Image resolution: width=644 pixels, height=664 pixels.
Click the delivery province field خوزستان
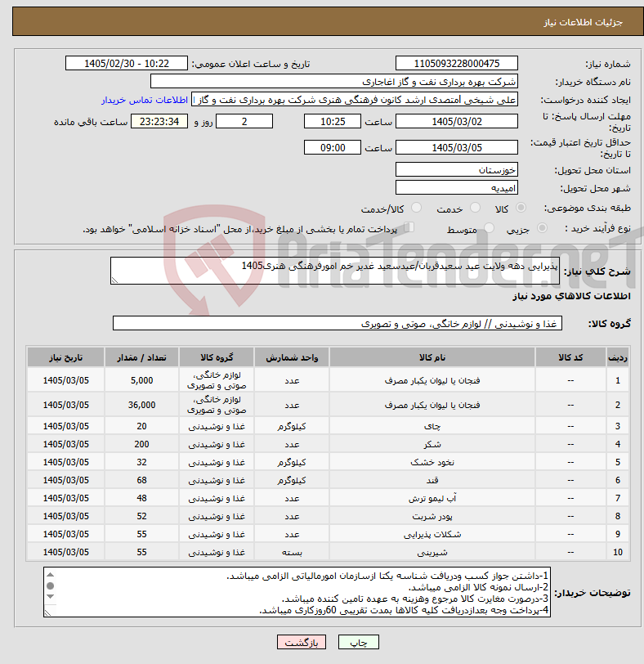[x=457, y=170]
